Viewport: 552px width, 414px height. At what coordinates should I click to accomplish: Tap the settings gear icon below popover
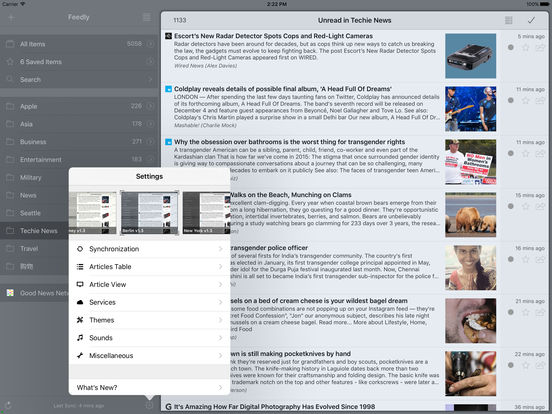pos(149,406)
